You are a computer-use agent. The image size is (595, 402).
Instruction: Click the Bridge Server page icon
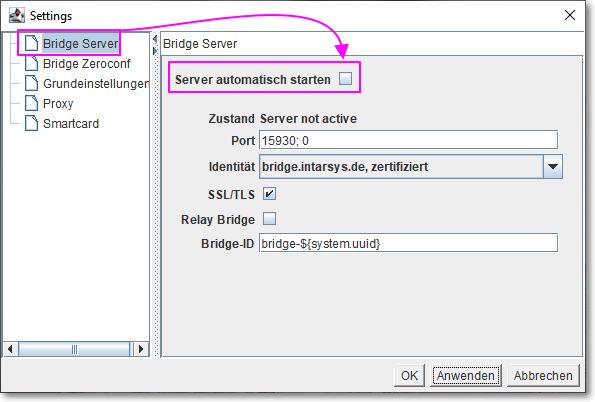[31, 43]
